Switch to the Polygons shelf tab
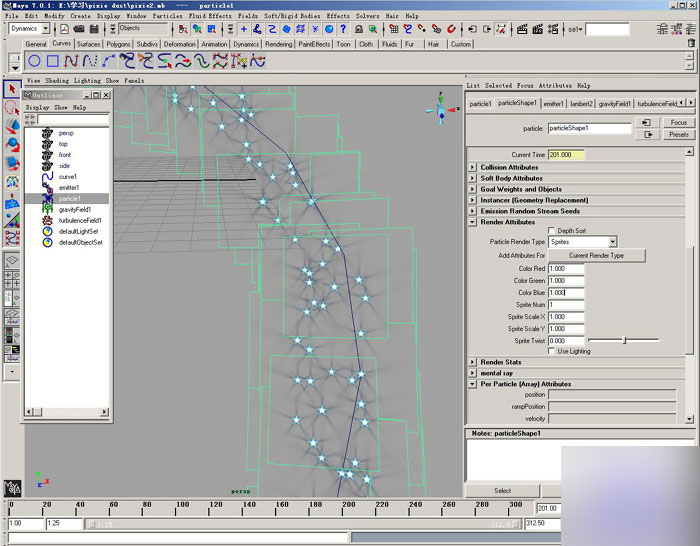The height and width of the screenshot is (546, 700). pos(118,44)
